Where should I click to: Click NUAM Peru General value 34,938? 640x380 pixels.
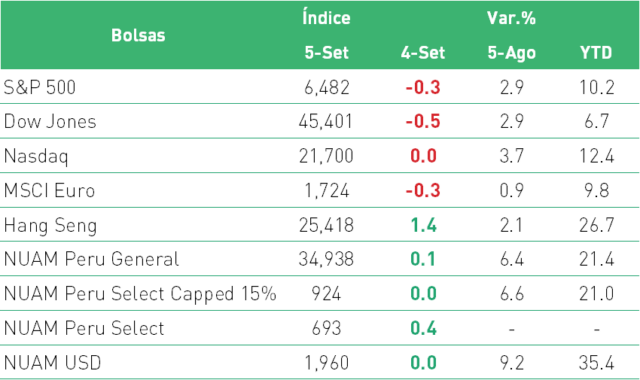click(x=326, y=259)
